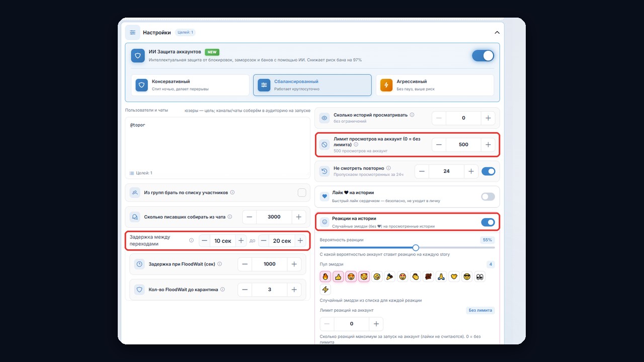Viewport: 644px width, 362px height.
Task: Increase Задержка при FloodWait with plus
Action: point(294,264)
